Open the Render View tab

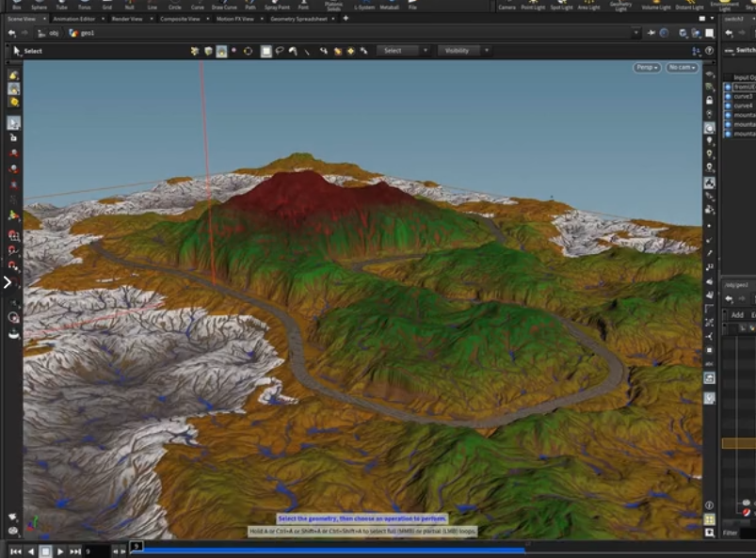pyautogui.click(x=127, y=19)
